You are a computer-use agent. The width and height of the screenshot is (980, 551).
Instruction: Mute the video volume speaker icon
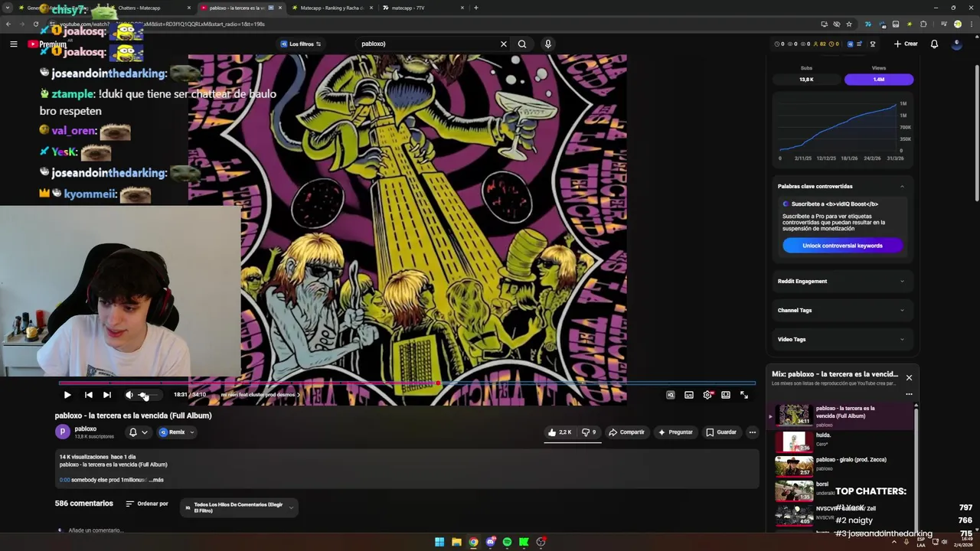129,395
